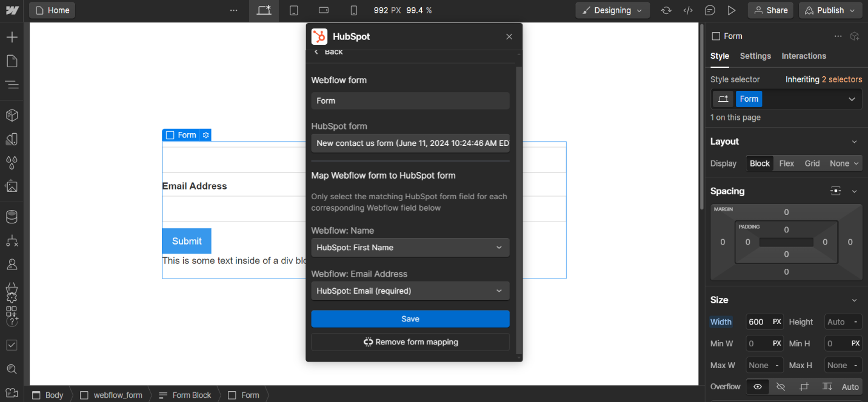Go Back in the HubSpot panel

(328, 52)
